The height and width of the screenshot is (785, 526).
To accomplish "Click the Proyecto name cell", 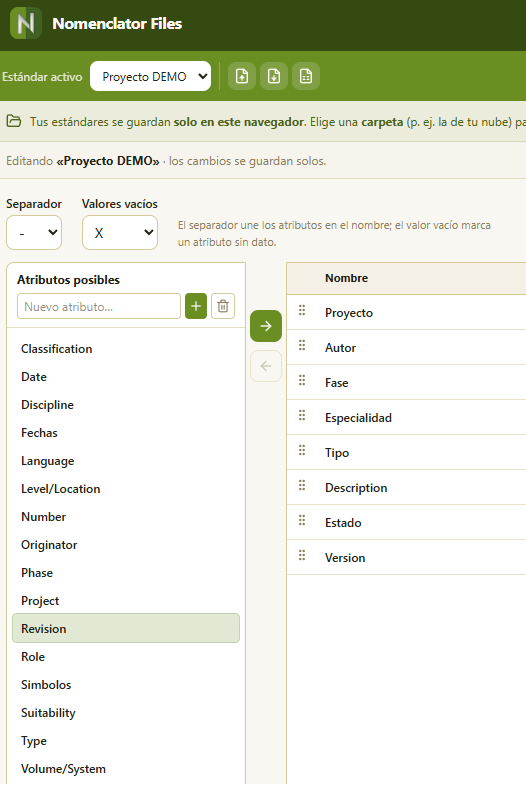I will coord(349,313).
